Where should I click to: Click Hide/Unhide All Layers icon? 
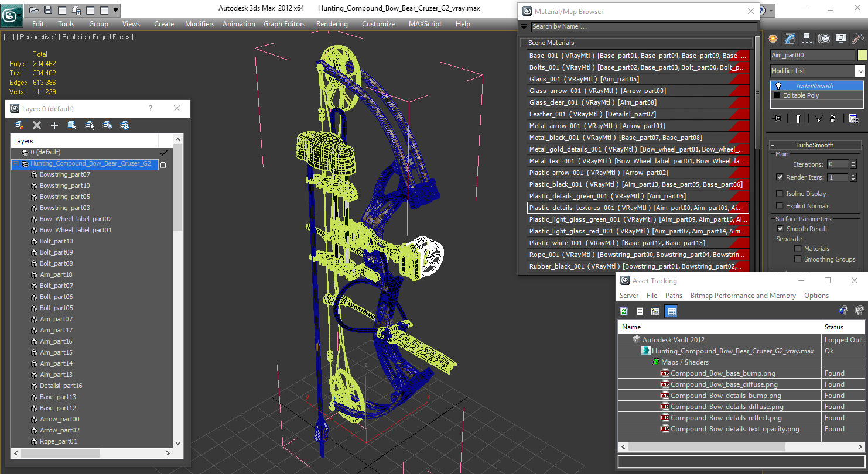point(107,125)
